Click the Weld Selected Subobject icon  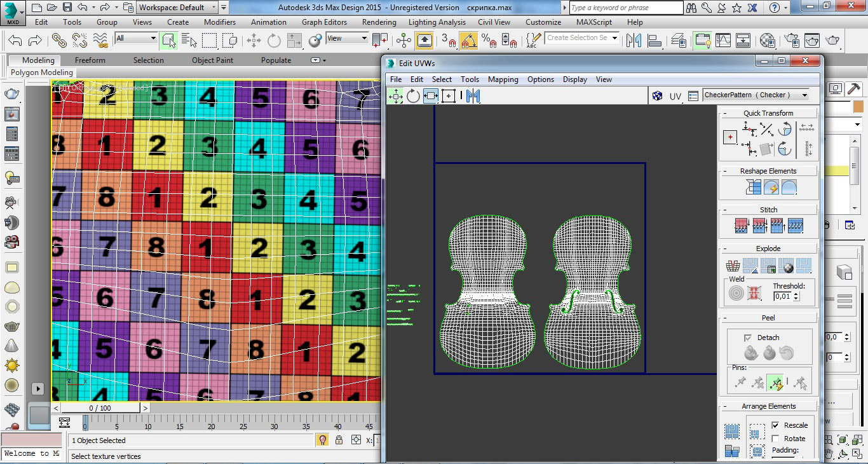click(736, 294)
